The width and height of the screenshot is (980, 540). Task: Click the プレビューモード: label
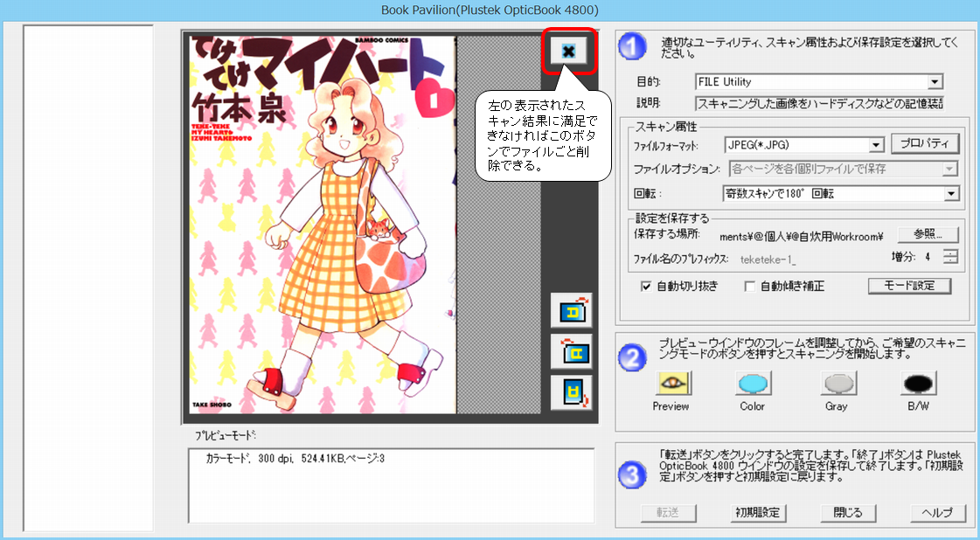click(226, 435)
